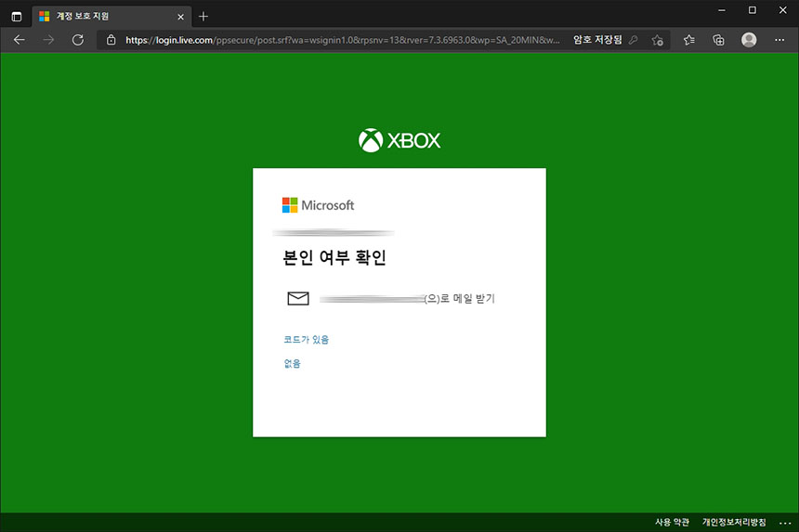Image resolution: width=799 pixels, height=532 pixels.
Task: Maximize the browser window
Action: pos(753,10)
